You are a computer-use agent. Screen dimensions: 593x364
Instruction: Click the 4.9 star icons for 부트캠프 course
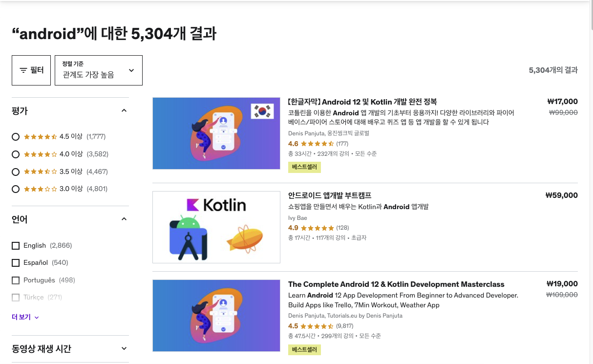coord(318,228)
